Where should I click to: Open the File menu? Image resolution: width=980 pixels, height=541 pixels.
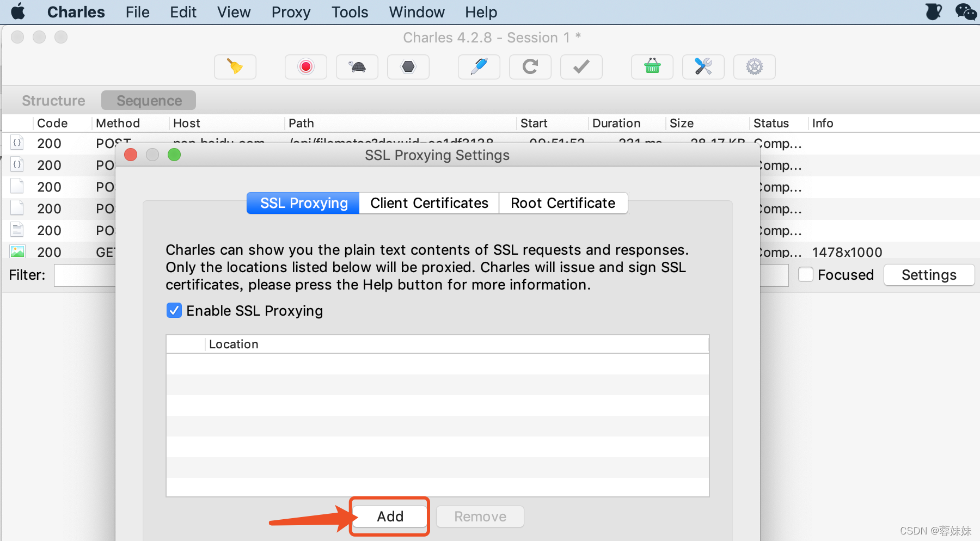pos(137,12)
